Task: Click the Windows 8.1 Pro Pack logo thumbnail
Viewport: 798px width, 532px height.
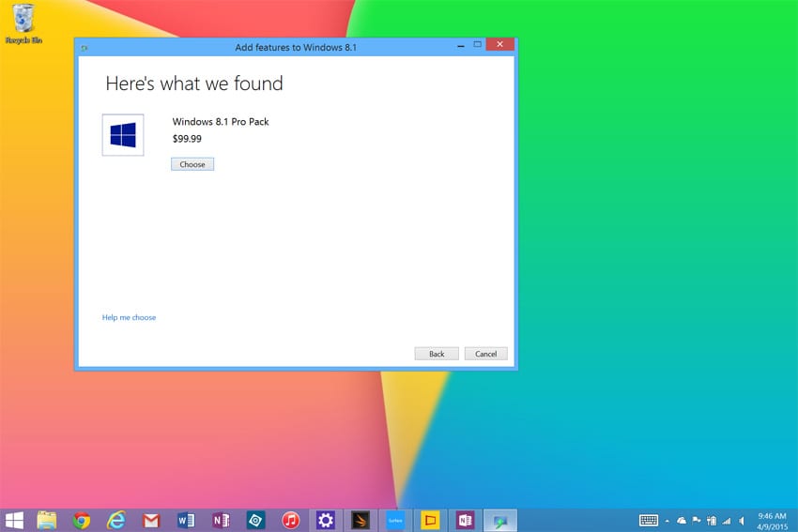Action: pyautogui.click(x=123, y=135)
